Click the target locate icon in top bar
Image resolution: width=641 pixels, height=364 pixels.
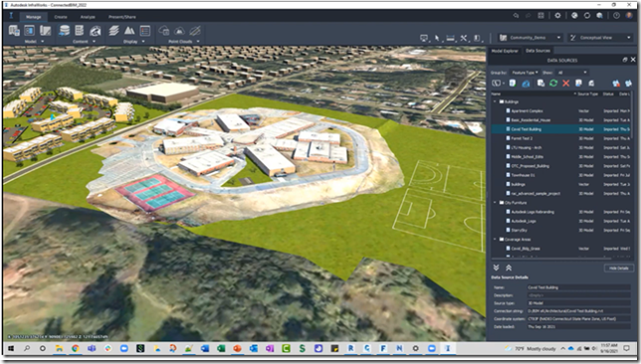557,16
